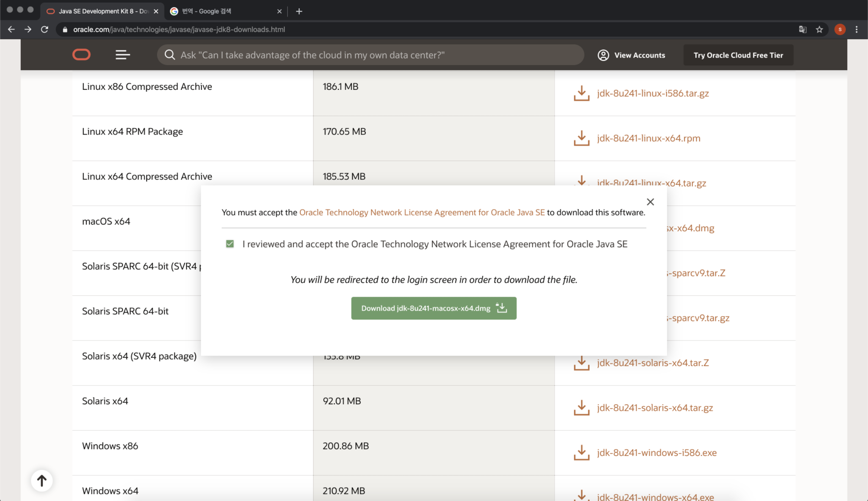The width and height of the screenshot is (868, 501).
Task: Uncheck the license agreement accept checkbox
Action: click(x=230, y=244)
